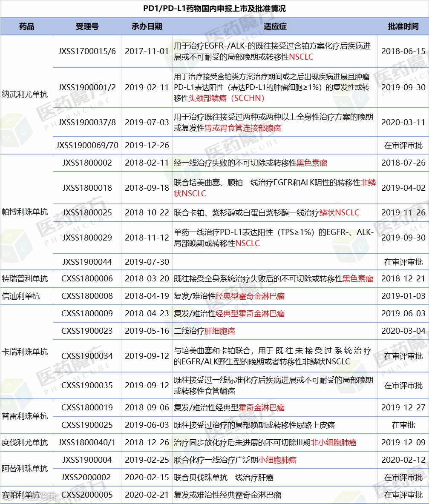Click approval date 2019-11-26
429x504 pixels.
[403, 212]
